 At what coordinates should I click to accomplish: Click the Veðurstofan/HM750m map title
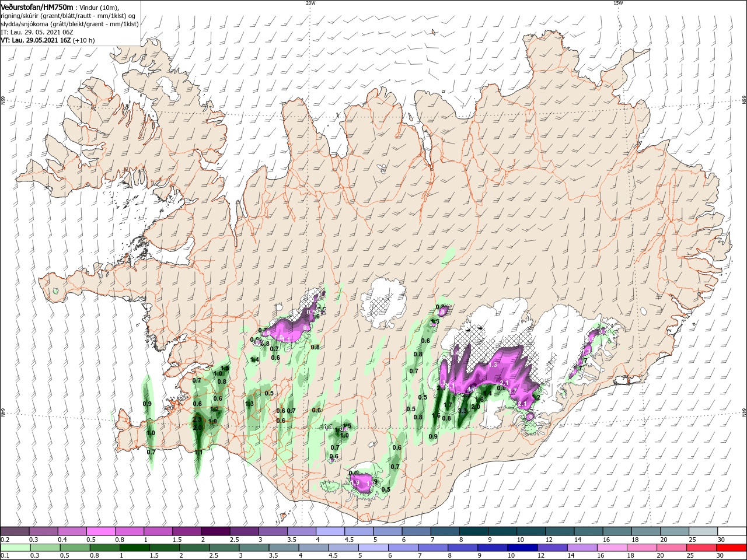37,6
